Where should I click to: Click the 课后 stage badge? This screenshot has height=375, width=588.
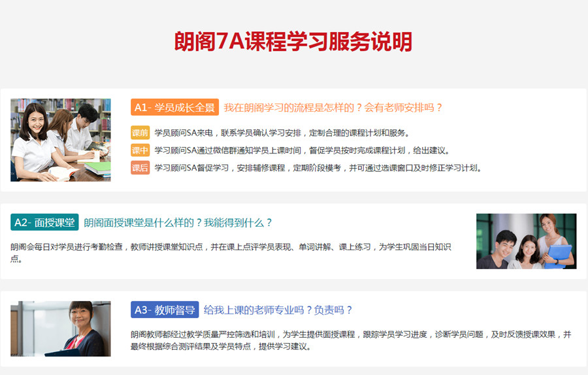pos(140,168)
